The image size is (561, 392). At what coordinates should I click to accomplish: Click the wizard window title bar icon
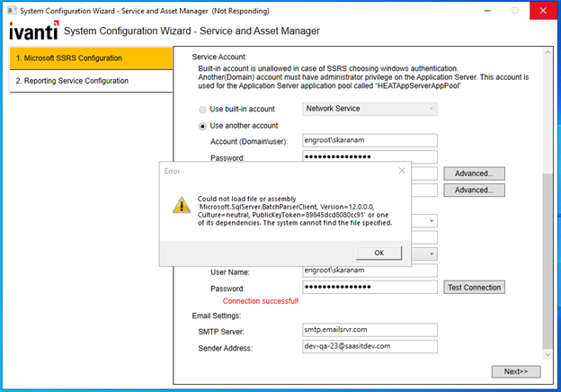click(11, 9)
